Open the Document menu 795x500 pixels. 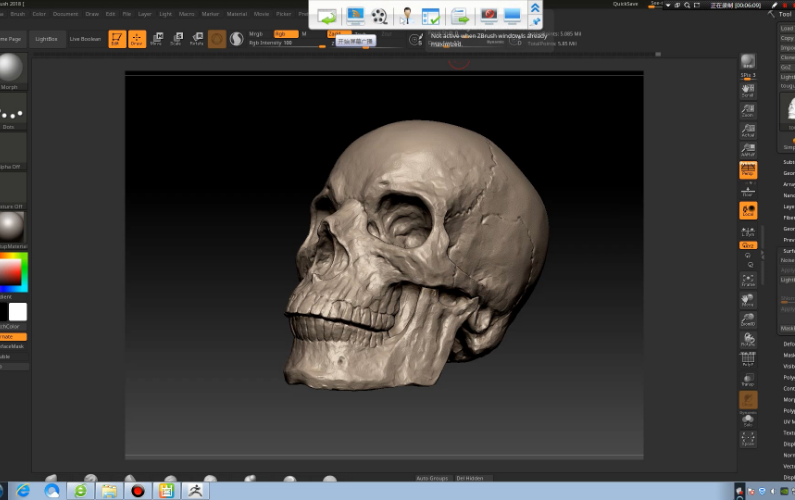[65, 14]
